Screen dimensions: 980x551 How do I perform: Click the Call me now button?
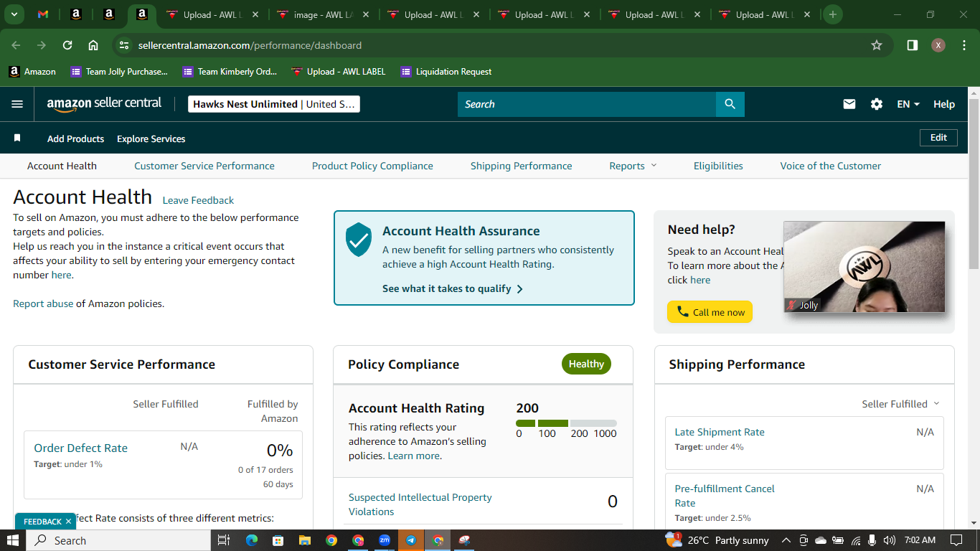[710, 312]
